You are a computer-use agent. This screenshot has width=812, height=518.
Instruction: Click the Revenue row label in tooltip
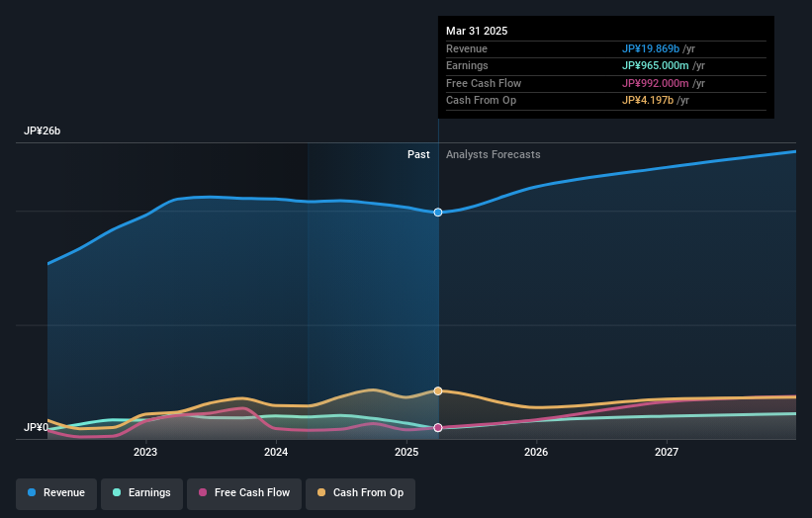467,48
